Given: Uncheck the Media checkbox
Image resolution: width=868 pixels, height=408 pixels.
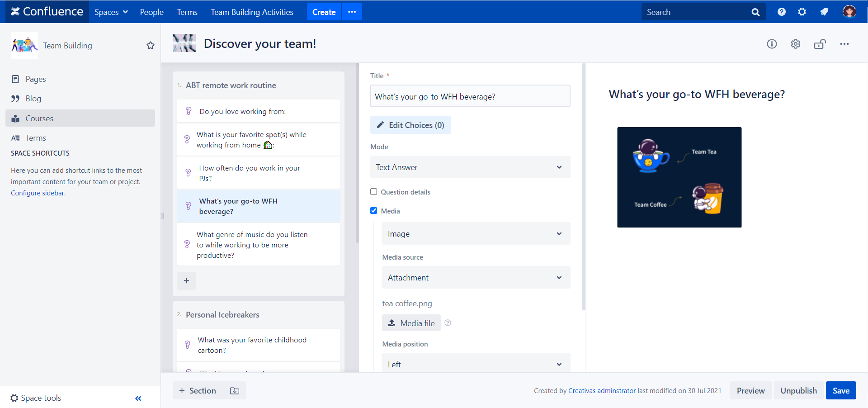Looking at the screenshot, I should click(374, 211).
